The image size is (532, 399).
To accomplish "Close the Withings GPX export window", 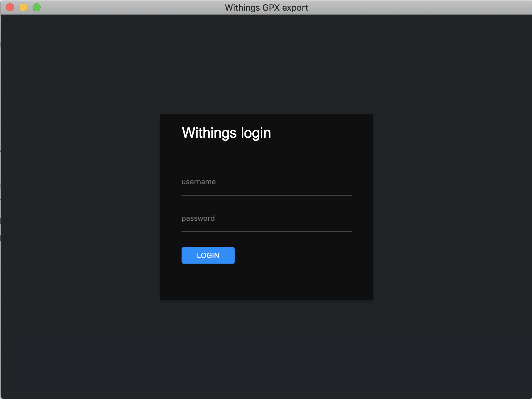I will 10,7.
